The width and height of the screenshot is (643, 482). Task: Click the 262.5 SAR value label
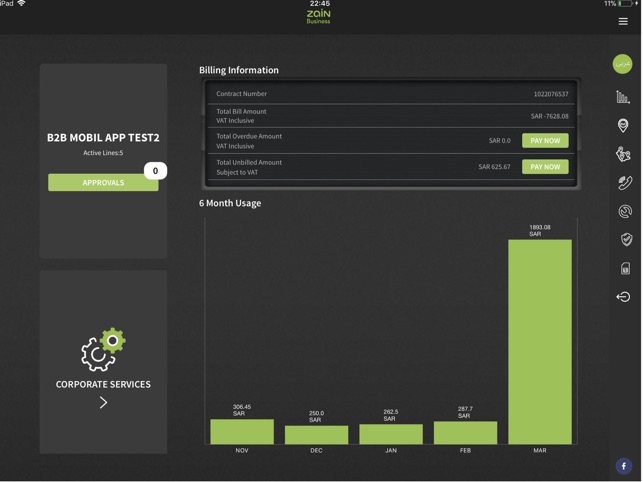tap(390, 415)
